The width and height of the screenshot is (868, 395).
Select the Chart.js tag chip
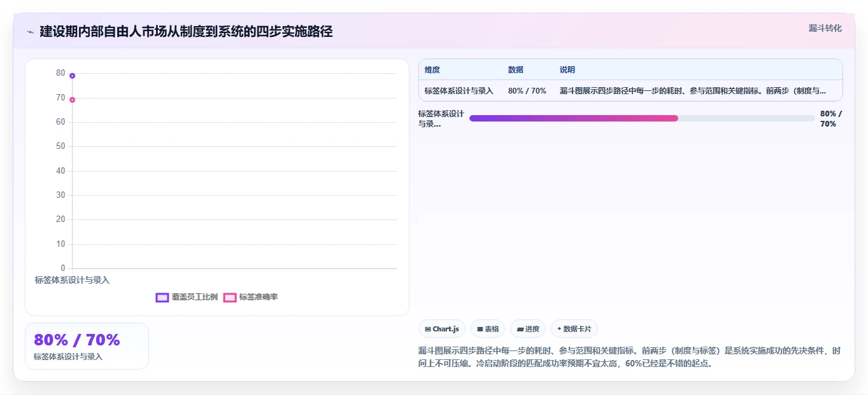coord(442,329)
